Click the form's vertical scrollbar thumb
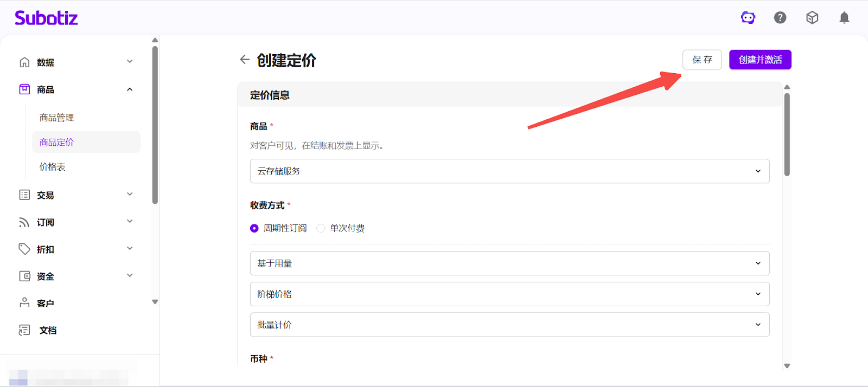868x387 pixels. pos(787,134)
